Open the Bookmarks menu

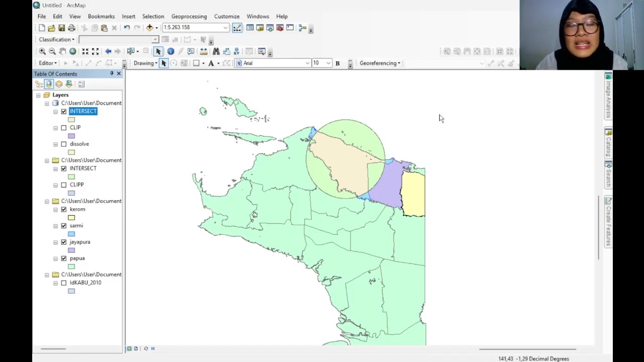point(101,17)
